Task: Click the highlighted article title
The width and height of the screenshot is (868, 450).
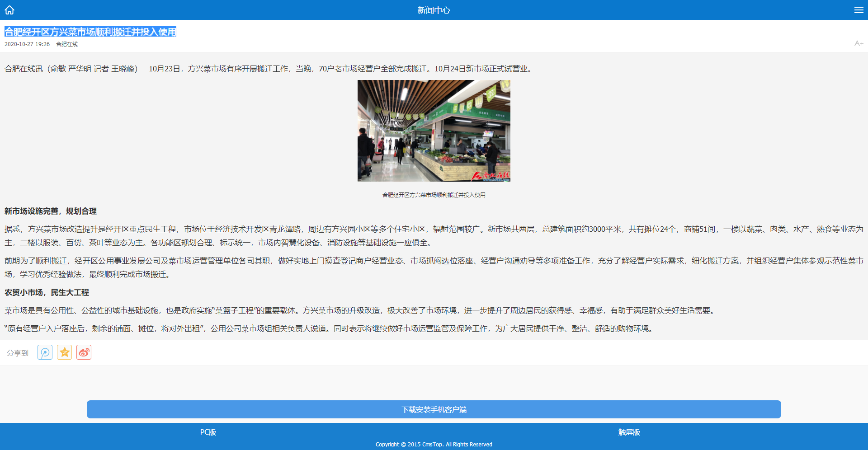Action: [90, 32]
